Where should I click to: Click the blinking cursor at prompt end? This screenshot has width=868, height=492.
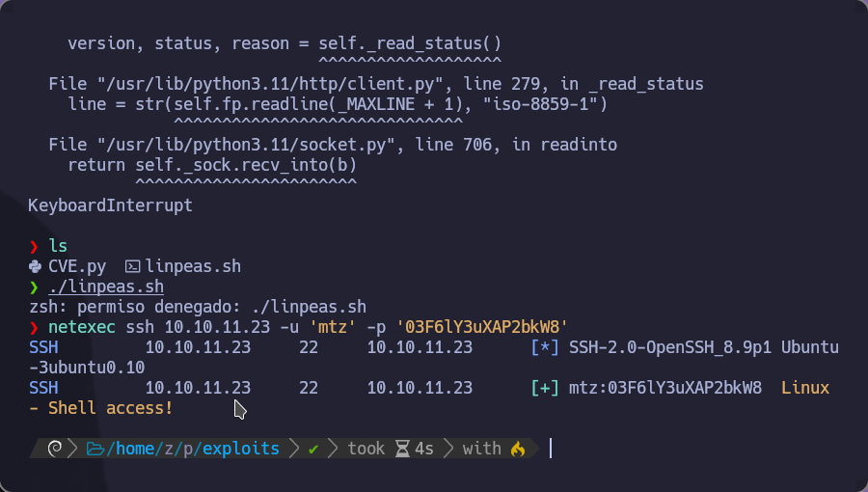point(550,448)
